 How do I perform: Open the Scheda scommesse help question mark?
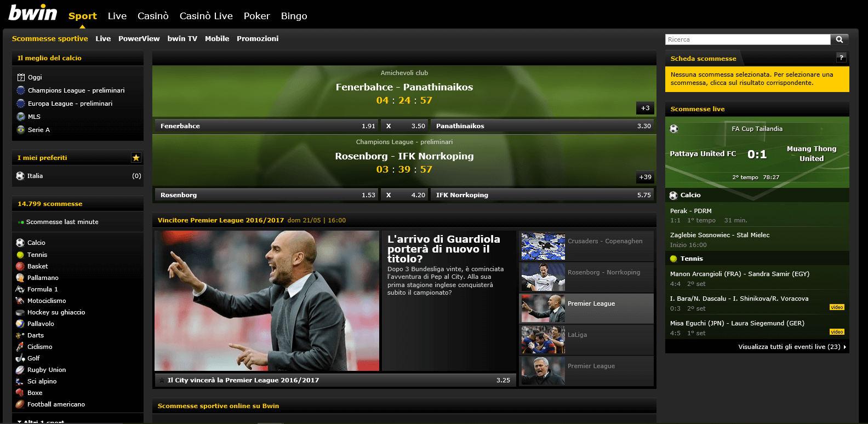point(841,58)
